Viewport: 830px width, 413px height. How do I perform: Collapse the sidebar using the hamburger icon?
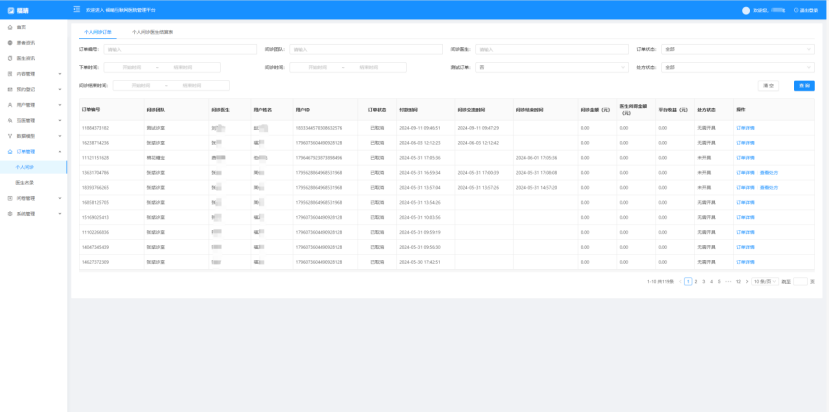click(77, 10)
